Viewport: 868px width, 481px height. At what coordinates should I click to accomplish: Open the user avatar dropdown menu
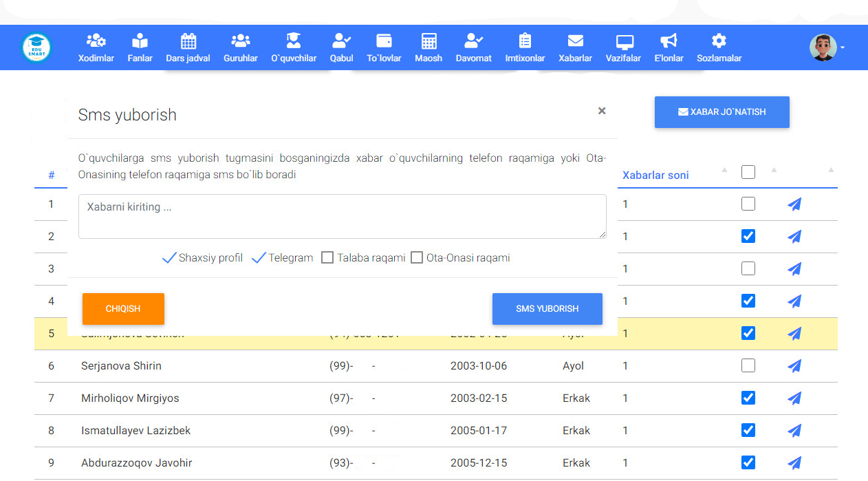(x=825, y=47)
